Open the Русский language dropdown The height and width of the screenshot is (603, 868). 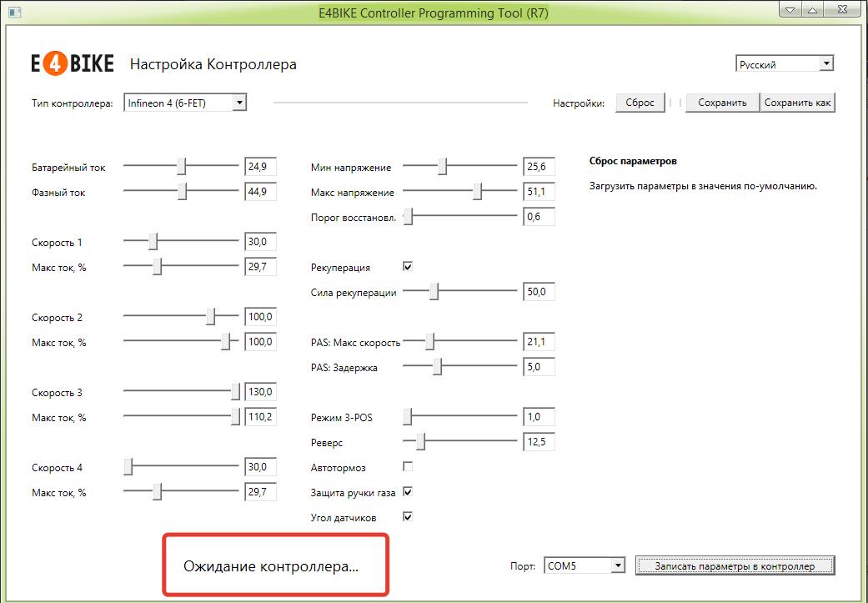click(x=784, y=63)
